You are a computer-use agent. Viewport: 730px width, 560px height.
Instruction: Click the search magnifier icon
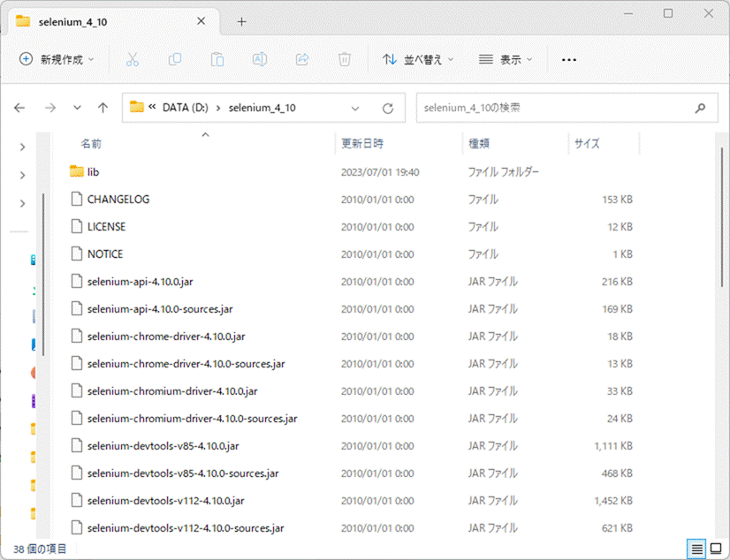pyautogui.click(x=700, y=109)
